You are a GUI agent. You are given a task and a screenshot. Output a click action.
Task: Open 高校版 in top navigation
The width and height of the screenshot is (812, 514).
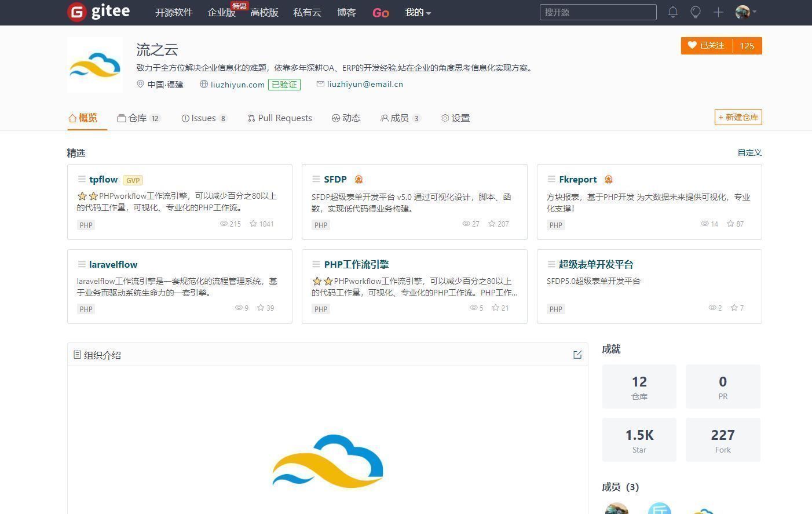coord(264,12)
